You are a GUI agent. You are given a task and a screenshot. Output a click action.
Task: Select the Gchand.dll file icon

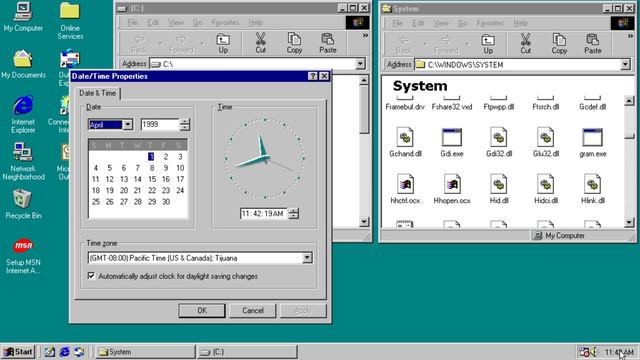pyautogui.click(x=405, y=142)
